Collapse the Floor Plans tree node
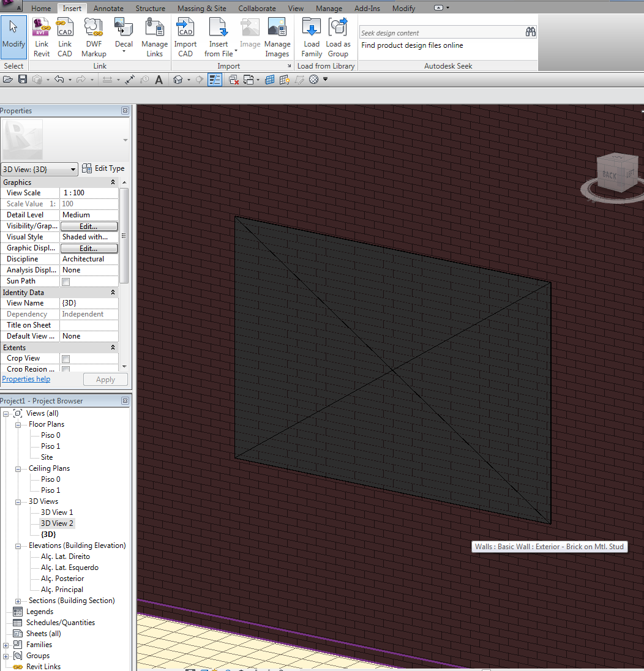The width and height of the screenshot is (644, 671). [x=18, y=424]
